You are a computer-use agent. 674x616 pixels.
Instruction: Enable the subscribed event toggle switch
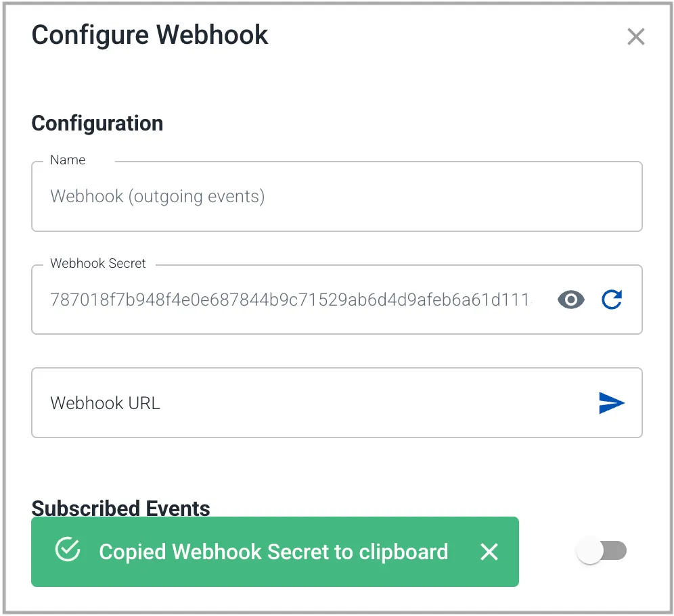tap(602, 550)
